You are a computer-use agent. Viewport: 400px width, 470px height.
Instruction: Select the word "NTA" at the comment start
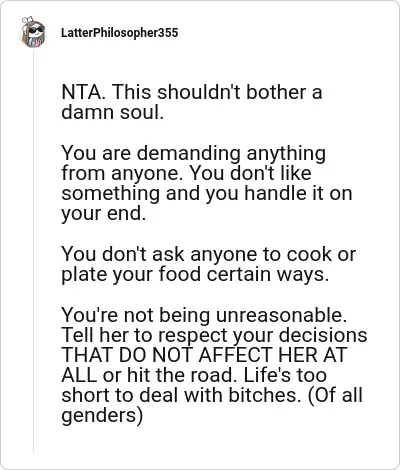pos(83,92)
